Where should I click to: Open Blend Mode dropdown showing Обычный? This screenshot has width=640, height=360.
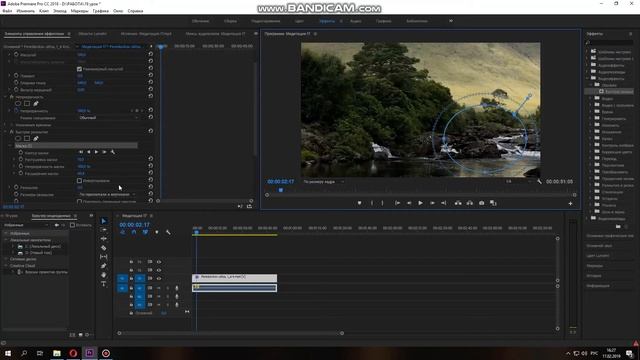tap(108, 118)
